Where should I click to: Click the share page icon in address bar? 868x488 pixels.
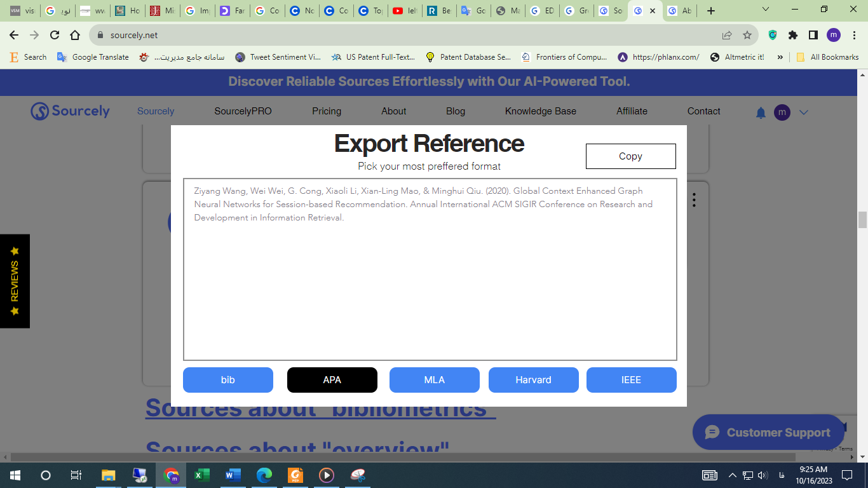(x=727, y=35)
